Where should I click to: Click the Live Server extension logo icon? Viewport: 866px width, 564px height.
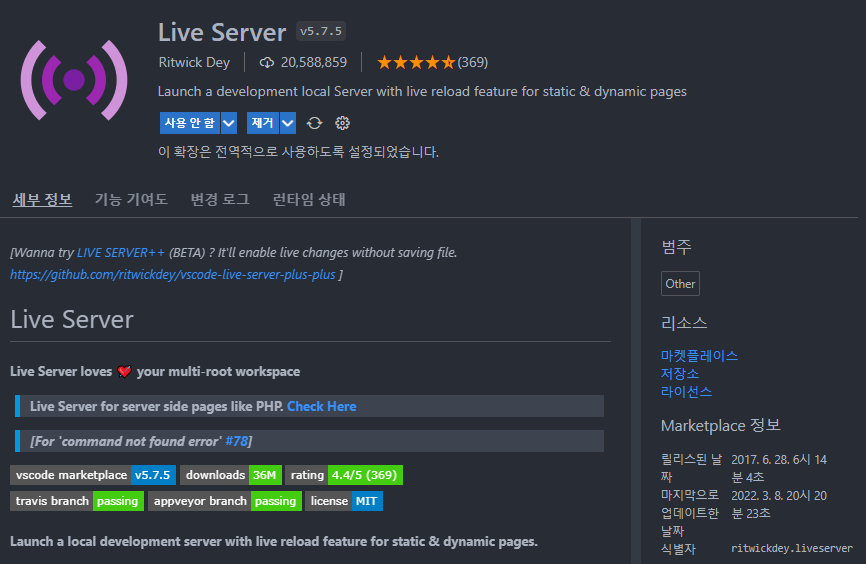(x=74, y=80)
